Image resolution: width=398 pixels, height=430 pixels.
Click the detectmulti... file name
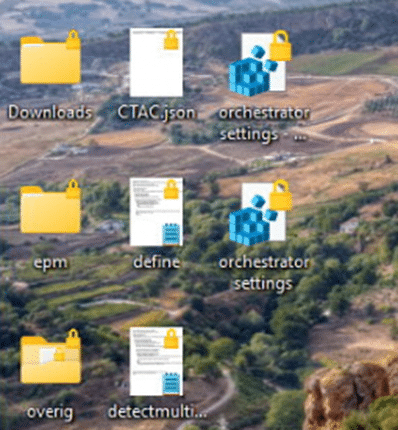pyautogui.click(x=157, y=412)
